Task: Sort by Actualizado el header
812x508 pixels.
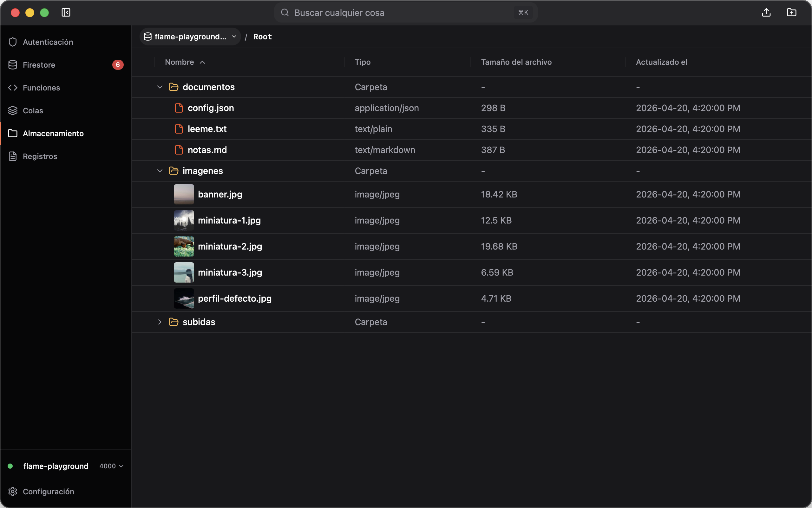Action: [661, 62]
